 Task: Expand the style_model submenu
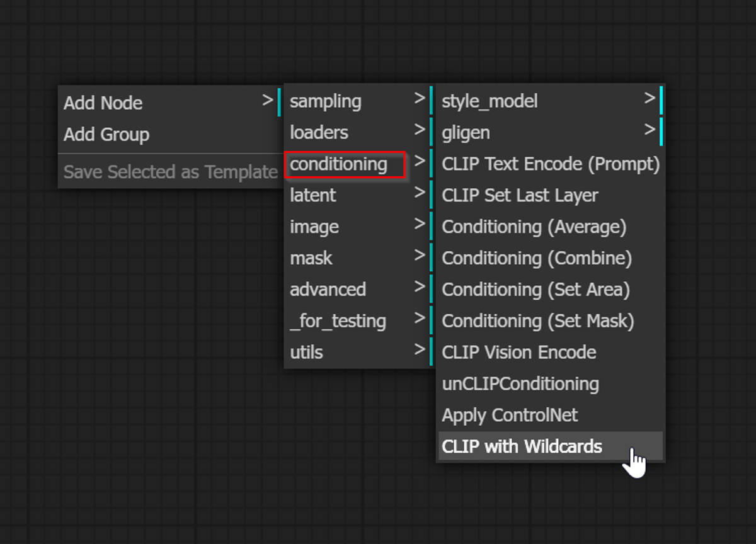point(551,101)
